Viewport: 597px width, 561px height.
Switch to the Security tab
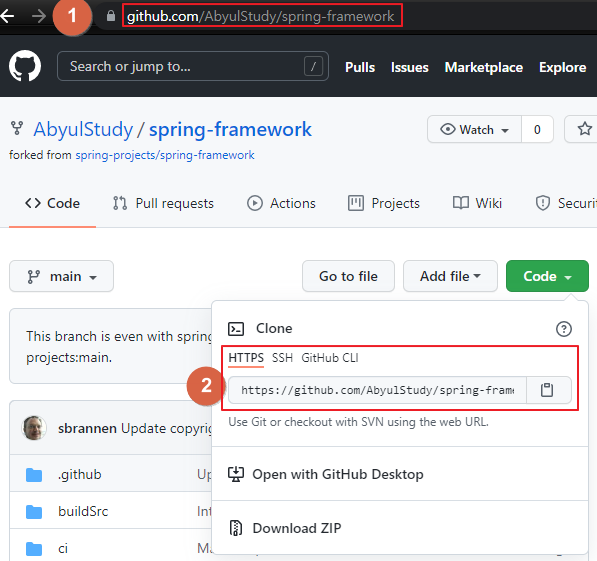(x=566, y=203)
